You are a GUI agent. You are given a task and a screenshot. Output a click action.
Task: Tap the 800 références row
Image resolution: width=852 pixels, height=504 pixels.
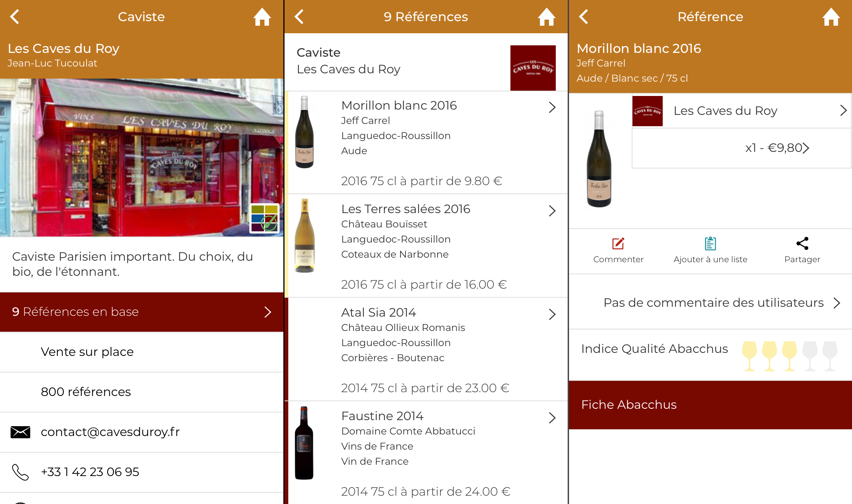pos(142,392)
